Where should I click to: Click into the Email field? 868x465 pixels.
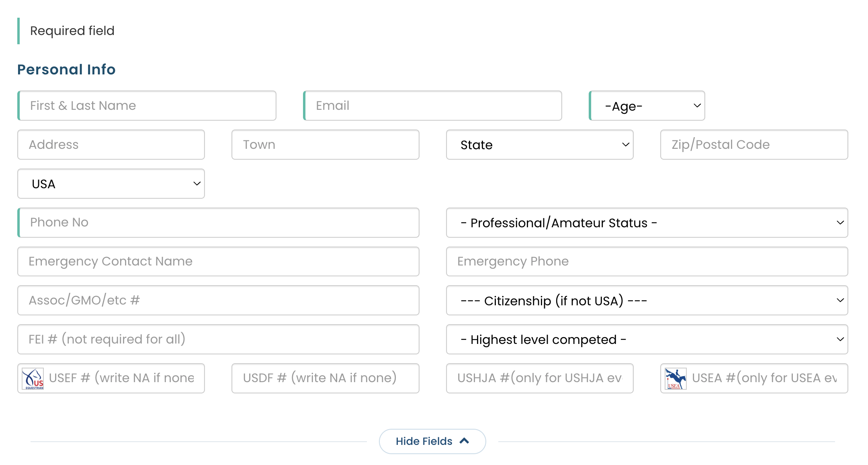pyautogui.click(x=432, y=106)
